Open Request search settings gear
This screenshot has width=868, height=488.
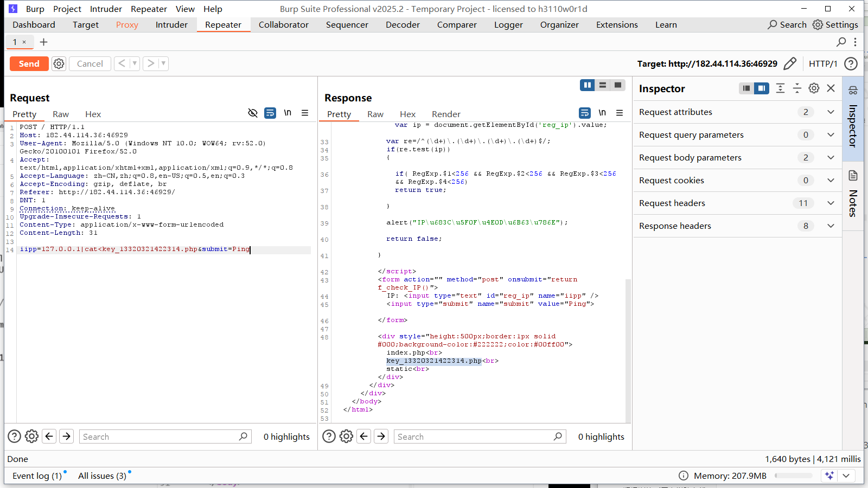click(32, 436)
